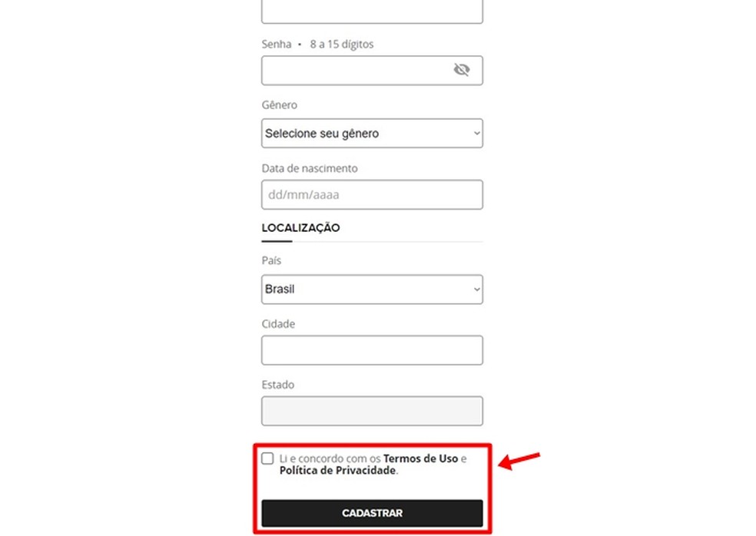The height and width of the screenshot is (536, 756).
Task: Click the red arrow annotation
Action: [520, 461]
